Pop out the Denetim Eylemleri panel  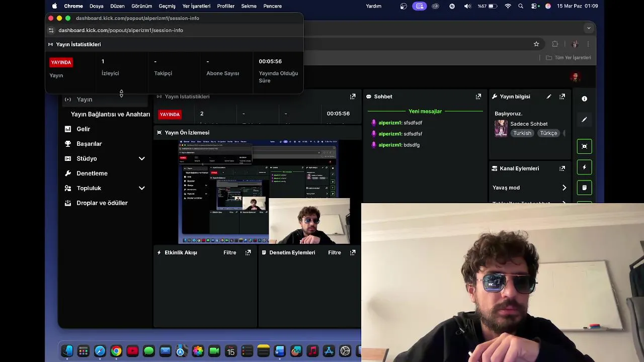tap(353, 252)
